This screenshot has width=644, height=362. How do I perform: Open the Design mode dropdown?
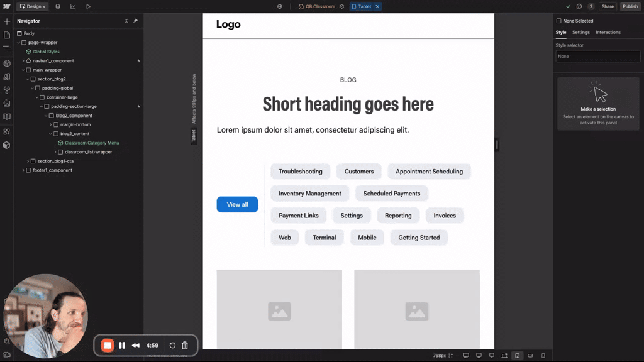click(x=33, y=6)
